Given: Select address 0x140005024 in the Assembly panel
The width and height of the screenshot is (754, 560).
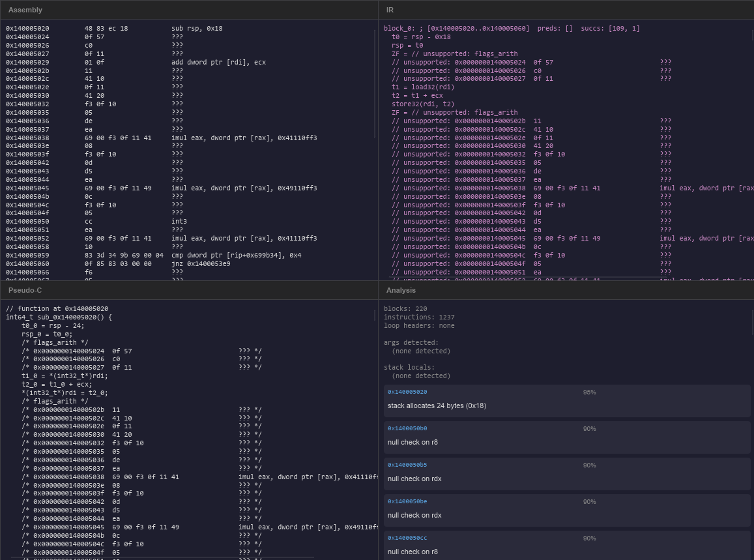Looking at the screenshot, I should point(27,37).
